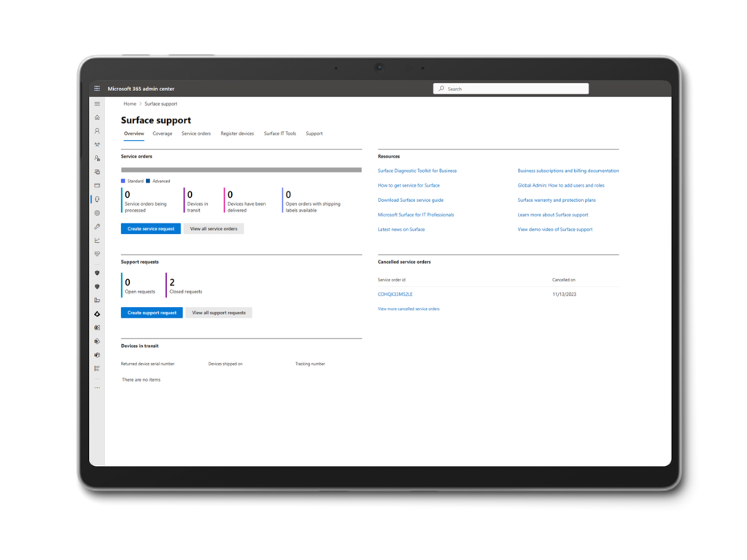Open the Service orders tab
This screenshot has width=747, height=560.
[196, 134]
